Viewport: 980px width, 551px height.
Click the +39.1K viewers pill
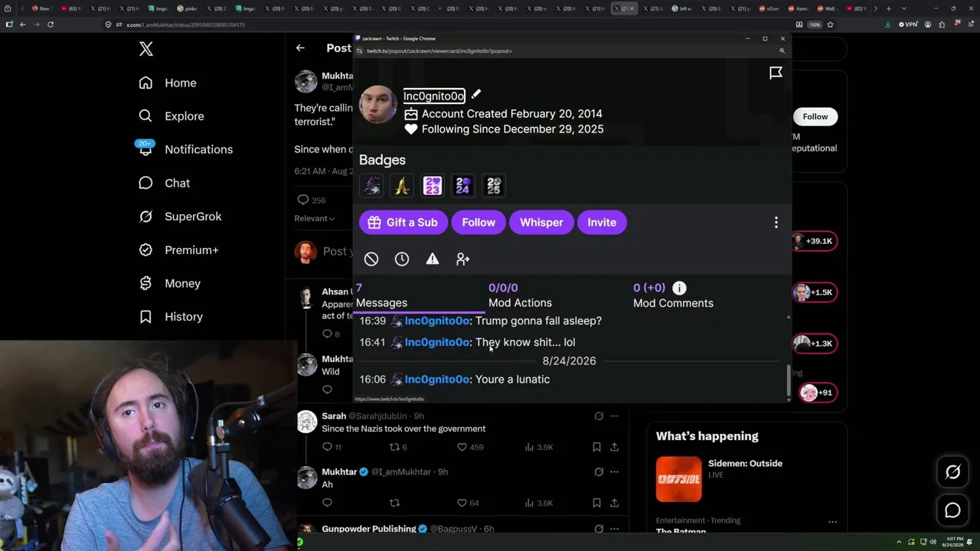813,241
